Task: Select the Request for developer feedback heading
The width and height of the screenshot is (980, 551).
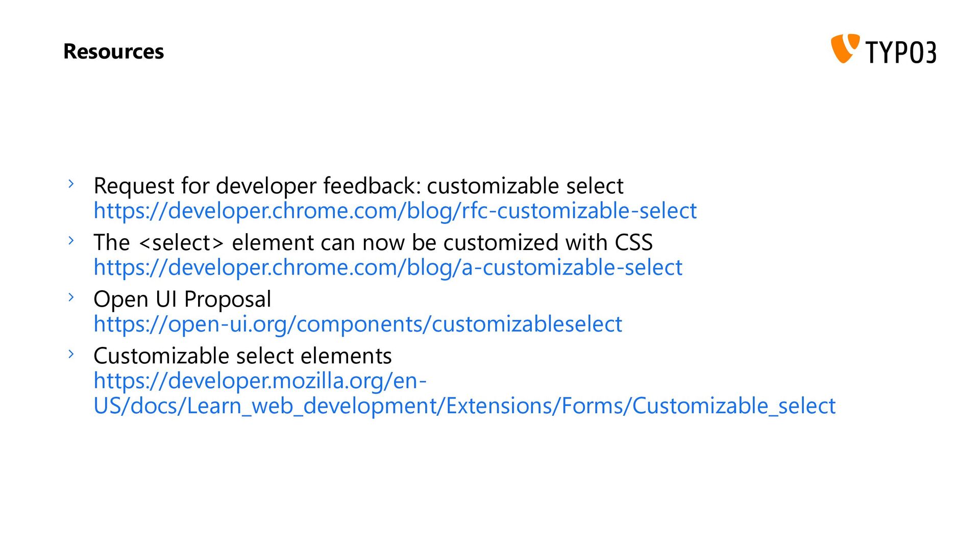Action: click(358, 186)
